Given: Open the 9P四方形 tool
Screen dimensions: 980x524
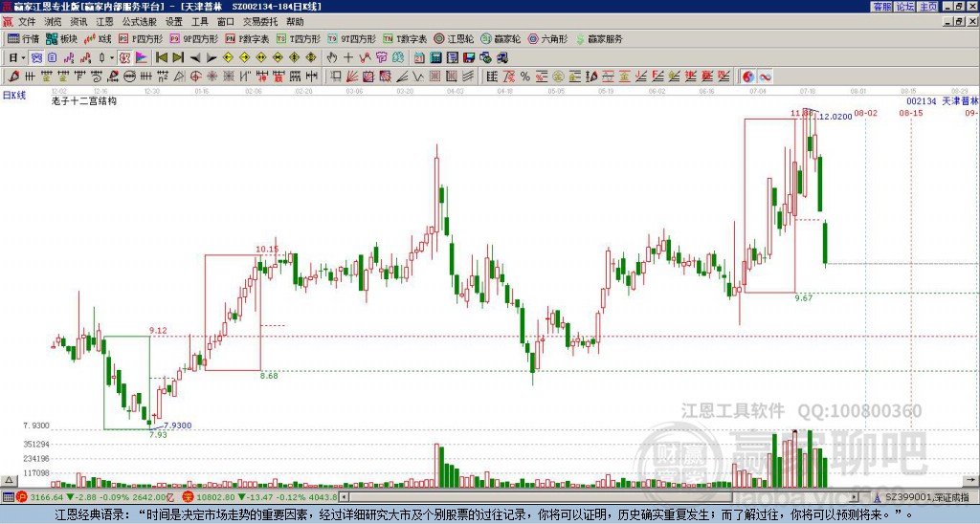Looking at the screenshot, I should tap(193, 38).
